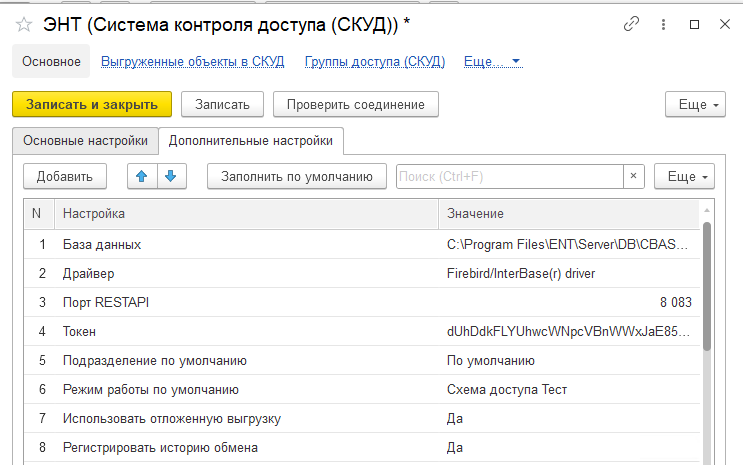The image size is (743, 465).
Task: Clear search field with X icon
Action: pyautogui.click(x=634, y=177)
